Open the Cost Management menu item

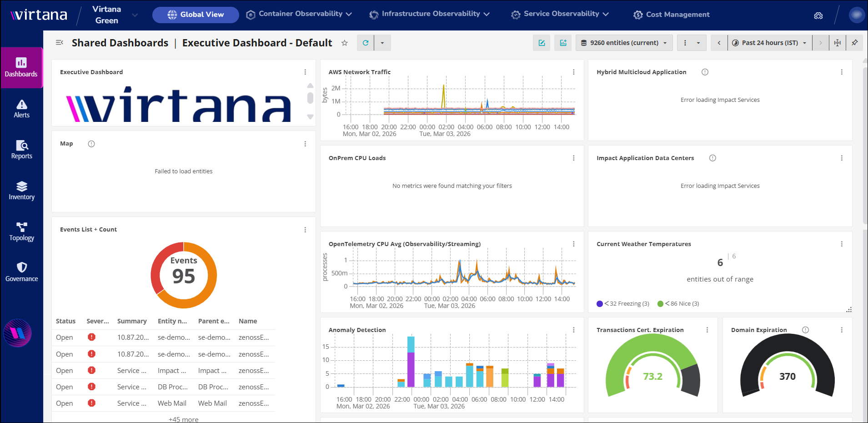(672, 15)
